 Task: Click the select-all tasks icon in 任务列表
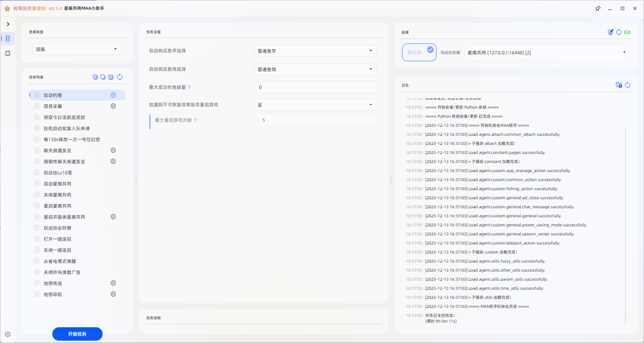95,77
